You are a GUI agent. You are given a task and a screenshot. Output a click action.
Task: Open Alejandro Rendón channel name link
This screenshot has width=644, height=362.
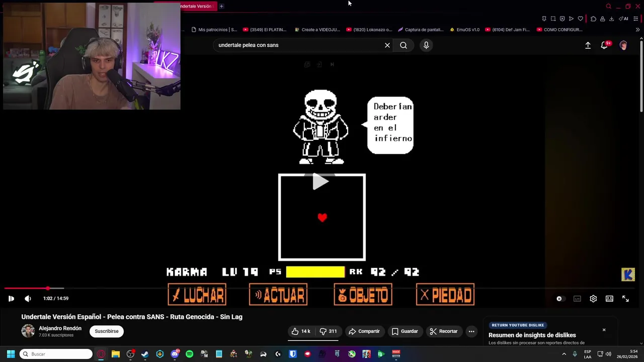point(60,328)
